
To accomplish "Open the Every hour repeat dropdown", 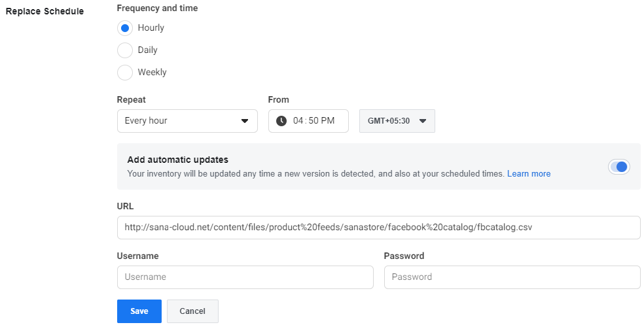I will pyautogui.click(x=187, y=120).
